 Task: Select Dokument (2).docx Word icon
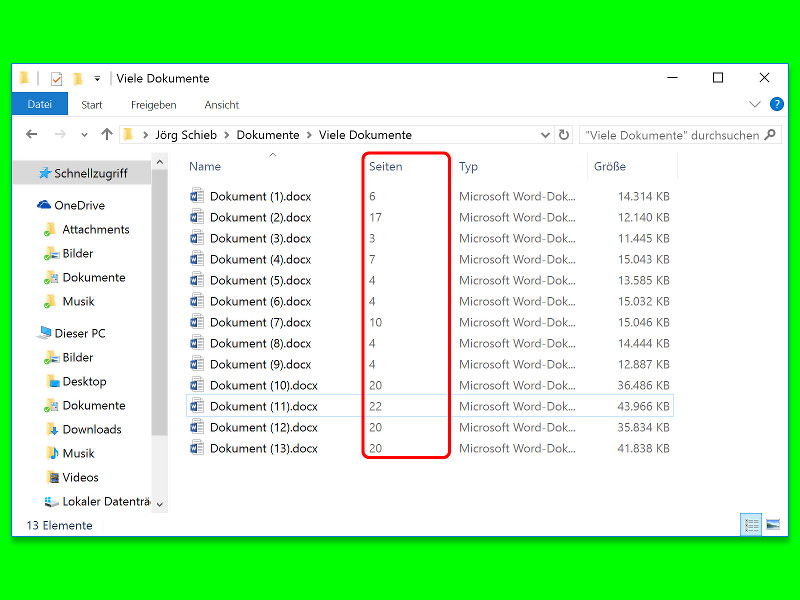point(196,217)
